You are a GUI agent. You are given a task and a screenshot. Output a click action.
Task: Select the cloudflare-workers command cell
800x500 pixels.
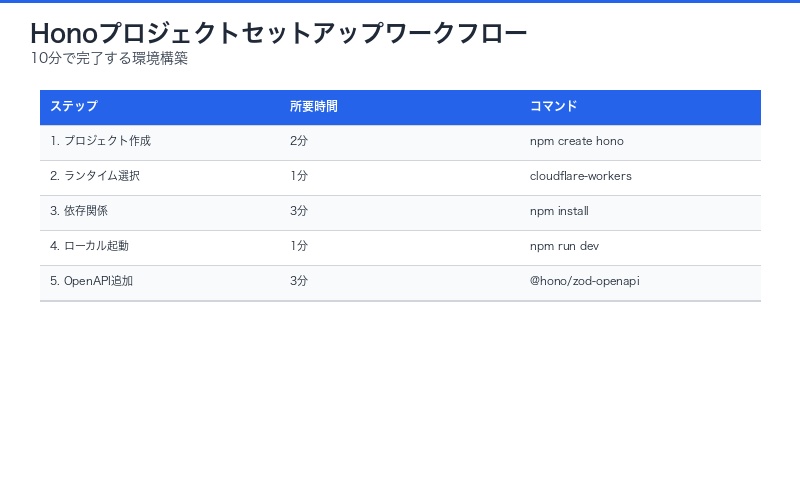[581, 177]
